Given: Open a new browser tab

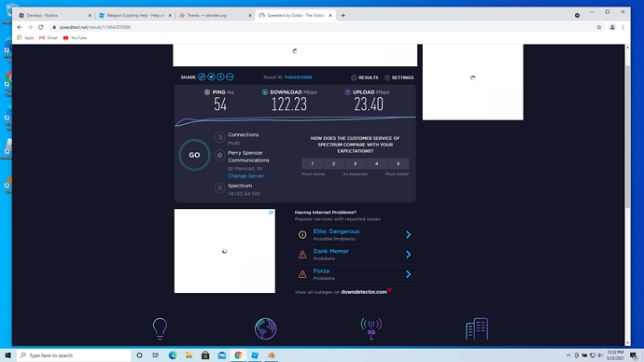Looking at the screenshot, I should pyautogui.click(x=343, y=16).
